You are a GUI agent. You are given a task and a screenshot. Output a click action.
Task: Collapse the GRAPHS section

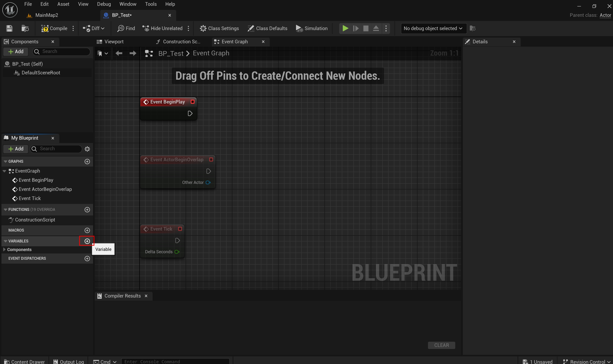(5, 161)
